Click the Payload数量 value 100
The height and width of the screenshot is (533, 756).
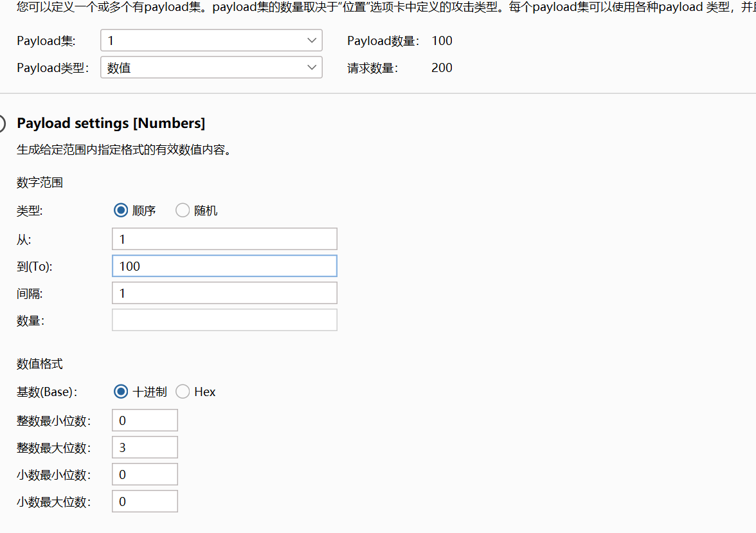click(442, 41)
